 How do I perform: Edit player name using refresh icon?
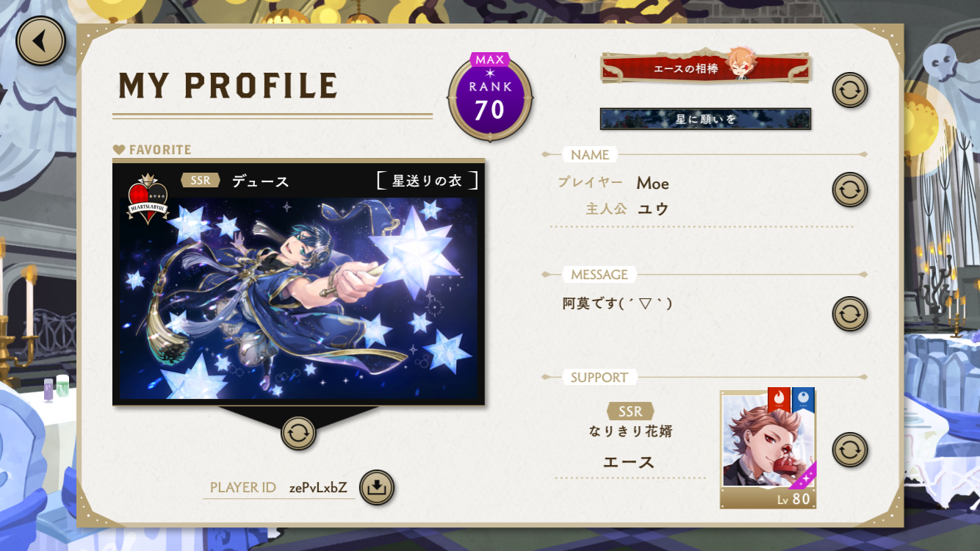coord(850,190)
